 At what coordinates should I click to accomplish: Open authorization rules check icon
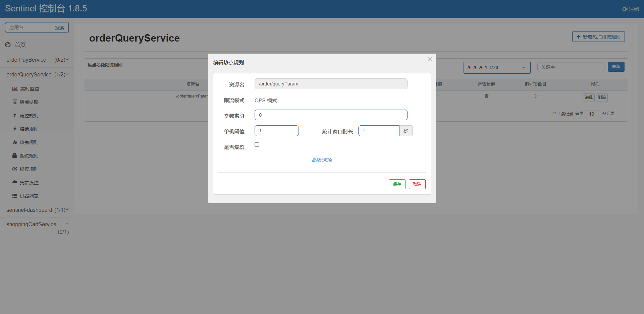point(15,169)
